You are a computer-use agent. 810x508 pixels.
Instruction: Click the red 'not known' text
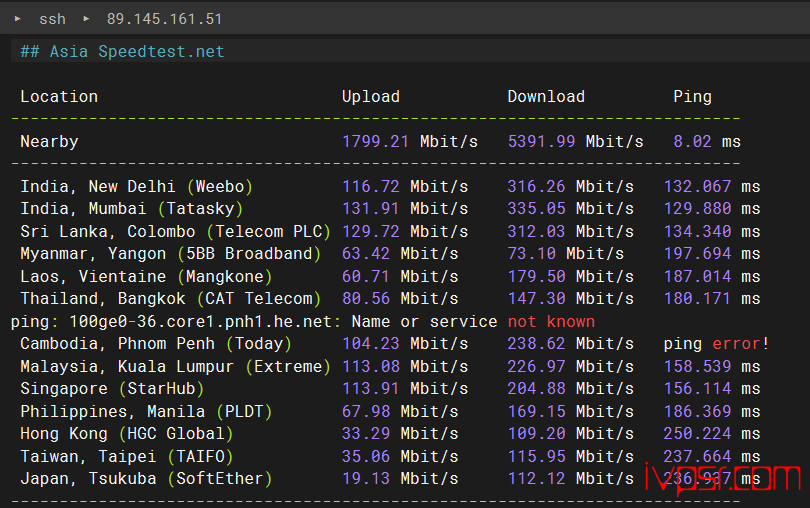pos(551,322)
